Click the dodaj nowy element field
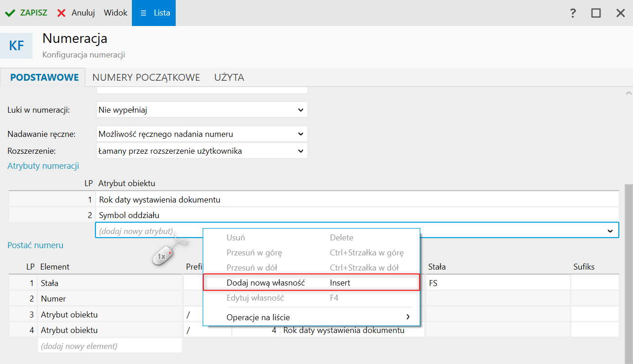Screen dimensions: 633x364 pos(110,346)
